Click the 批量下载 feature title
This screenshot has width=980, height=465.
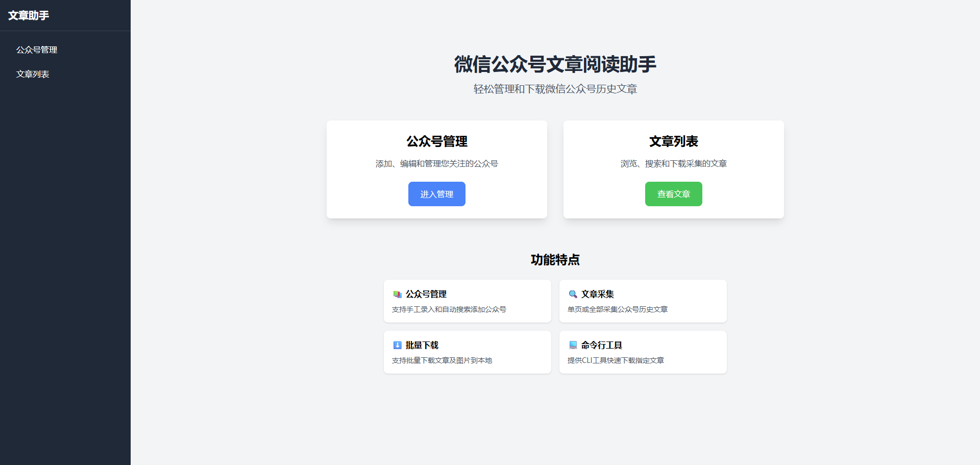tap(422, 346)
